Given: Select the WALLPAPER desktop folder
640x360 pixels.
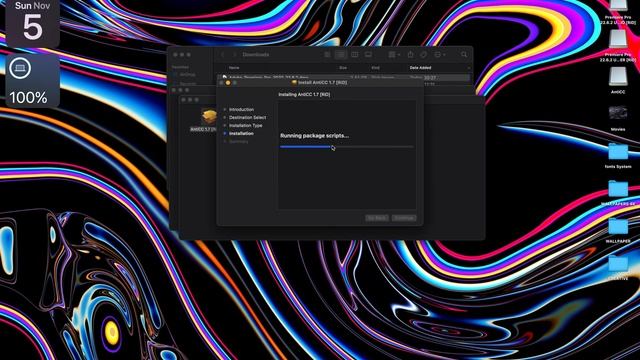Looking at the screenshot, I should 618,227.
